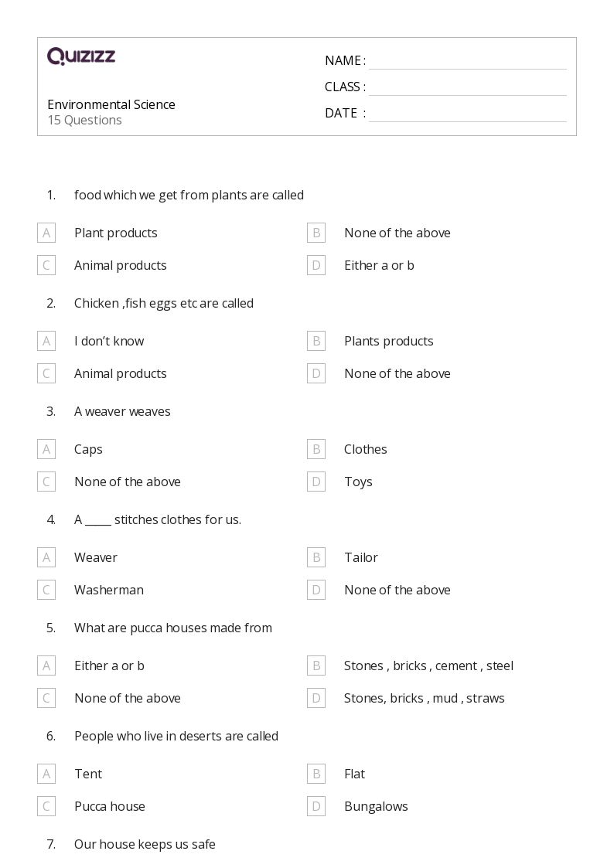Tick box C Animal products under question 2
Viewport: 614px width, 868px height.
point(46,373)
